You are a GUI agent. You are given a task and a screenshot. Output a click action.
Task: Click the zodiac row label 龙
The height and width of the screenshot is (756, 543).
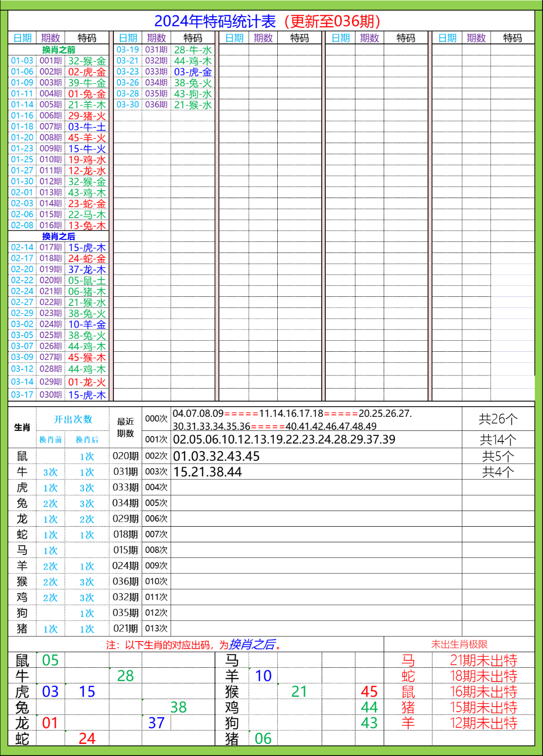(x=22, y=519)
